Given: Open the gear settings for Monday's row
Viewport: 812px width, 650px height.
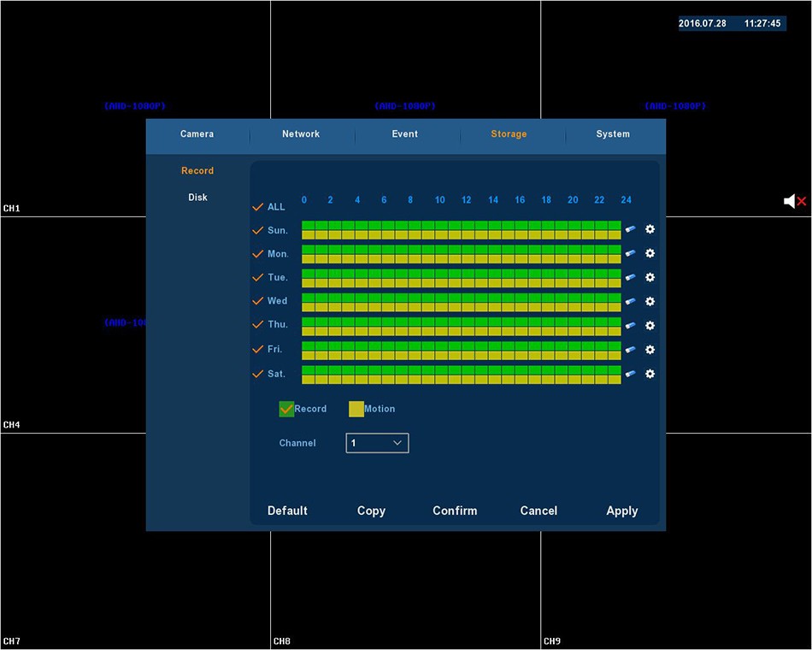Looking at the screenshot, I should click(650, 253).
